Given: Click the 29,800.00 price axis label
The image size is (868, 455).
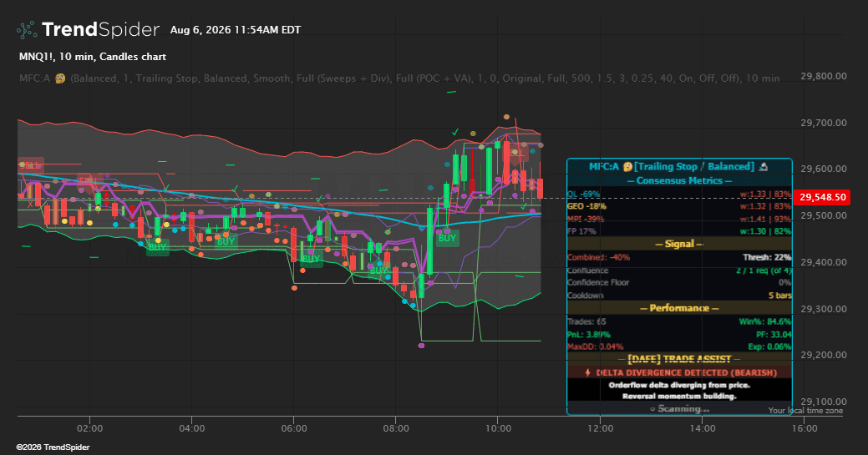Looking at the screenshot, I should point(823,76).
